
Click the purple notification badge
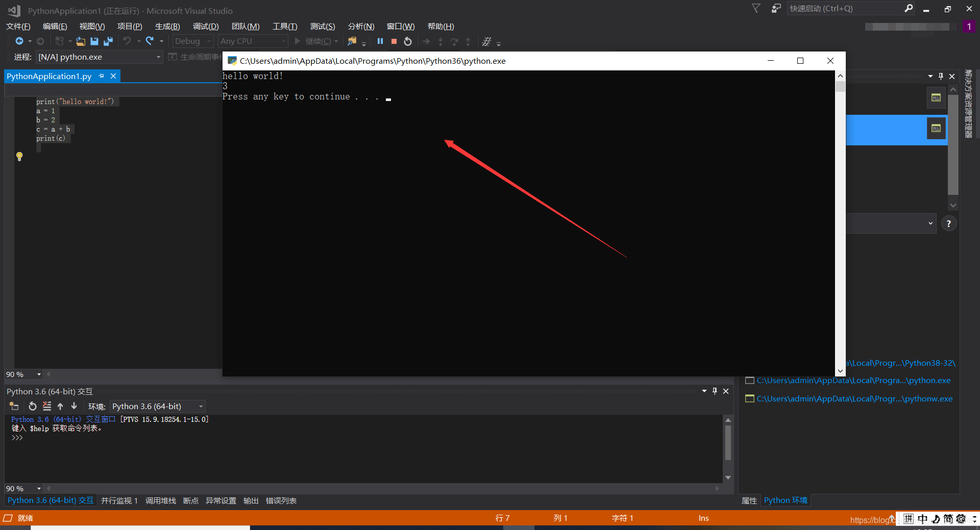tap(969, 27)
